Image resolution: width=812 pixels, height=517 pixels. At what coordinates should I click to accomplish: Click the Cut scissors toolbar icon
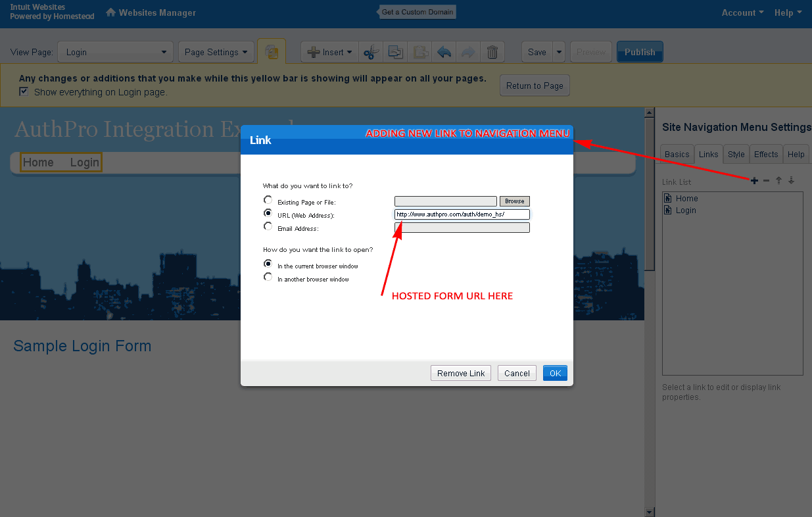click(x=371, y=52)
